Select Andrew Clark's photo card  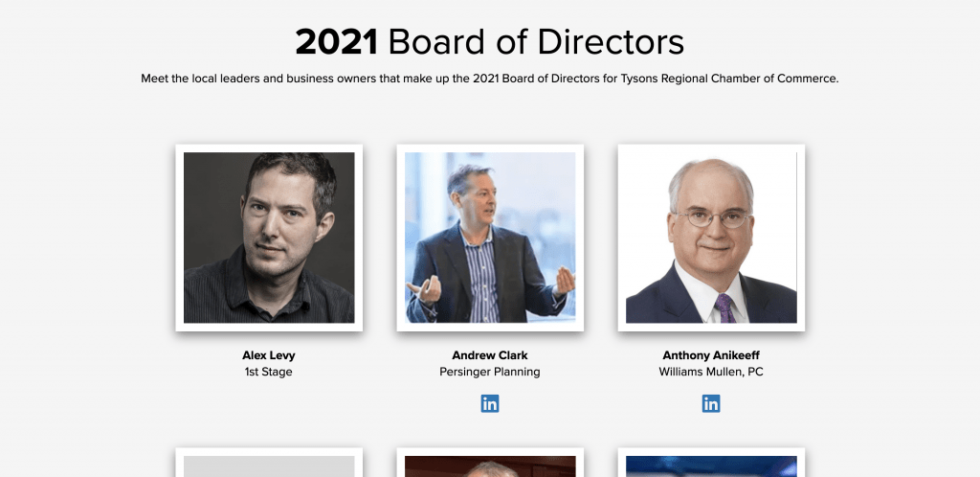(x=490, y=238)
